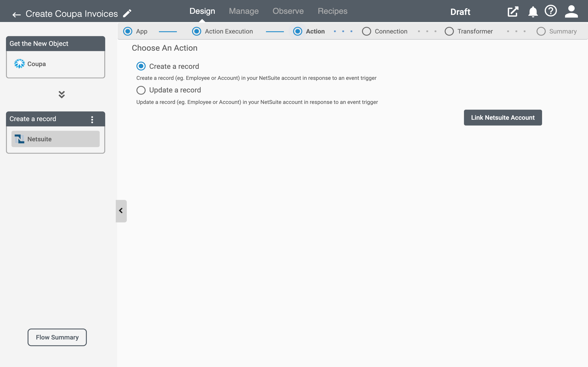
Task: Click the notifications bell icon
Action: point(533,11)
